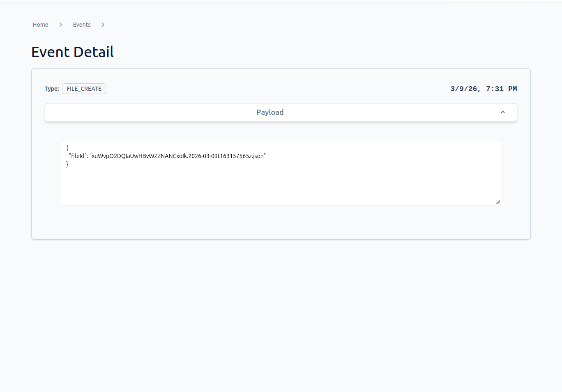Go to Home breadcrumb link
562x392 pixels.
40,25
